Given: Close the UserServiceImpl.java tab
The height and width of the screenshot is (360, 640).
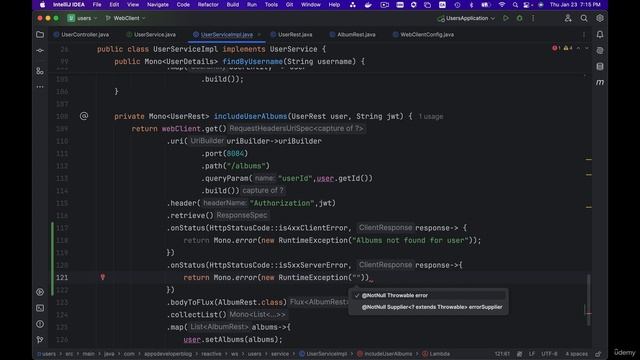Looking at the screenshot, I should click(x=259, y=35).
